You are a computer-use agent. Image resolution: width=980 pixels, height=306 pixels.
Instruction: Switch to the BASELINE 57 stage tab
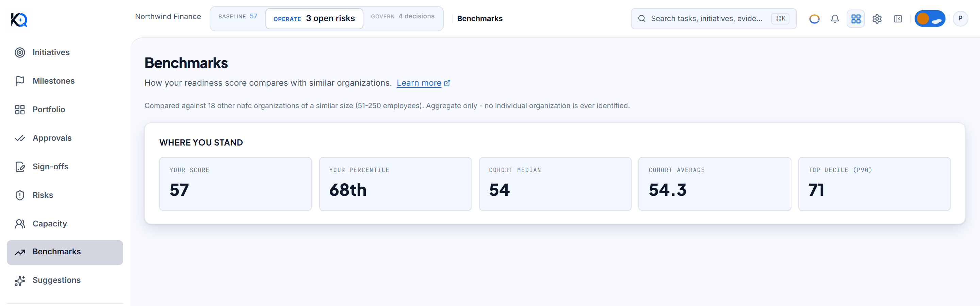238,16
